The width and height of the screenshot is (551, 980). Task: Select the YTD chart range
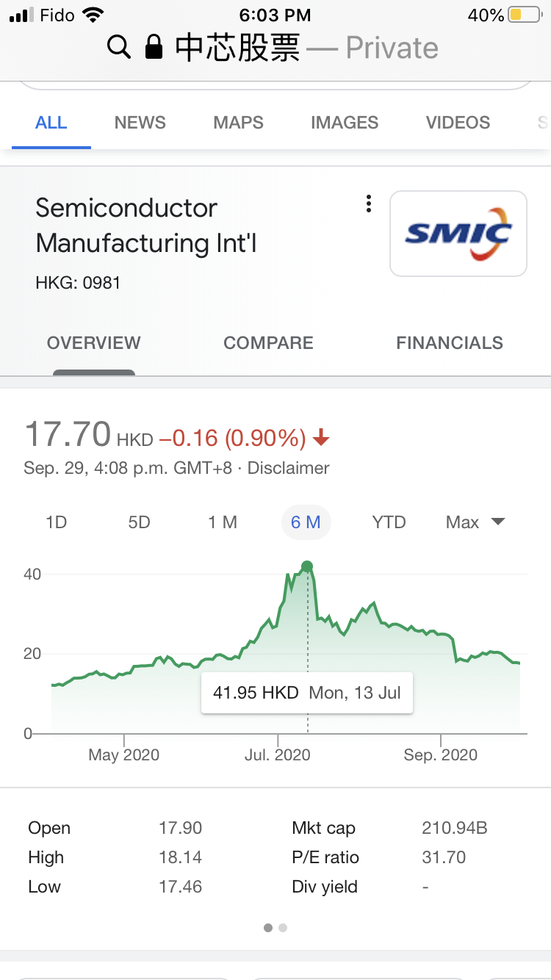pos(389,522)
